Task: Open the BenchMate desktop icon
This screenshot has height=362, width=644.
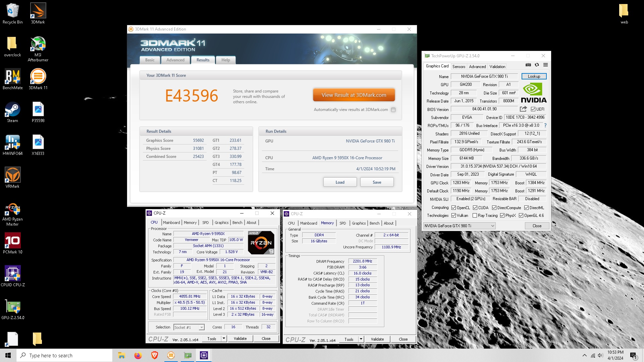Action: click(12, 79)
